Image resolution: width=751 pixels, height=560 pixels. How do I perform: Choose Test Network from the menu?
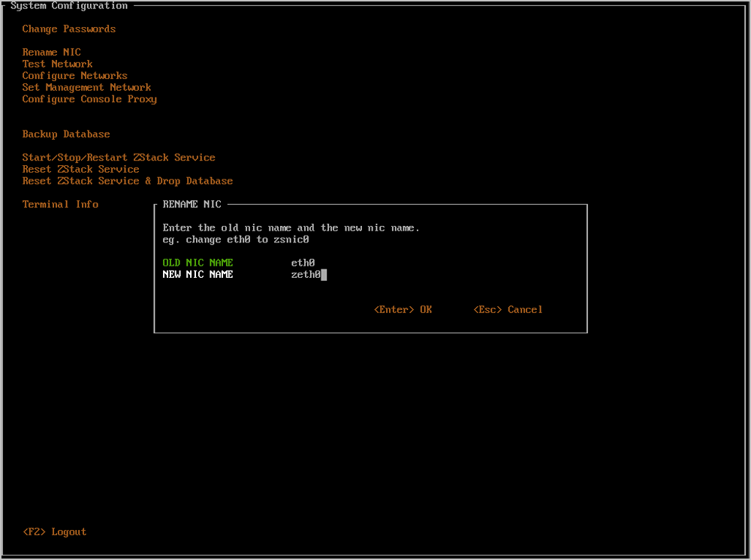[x=57, y=65]
